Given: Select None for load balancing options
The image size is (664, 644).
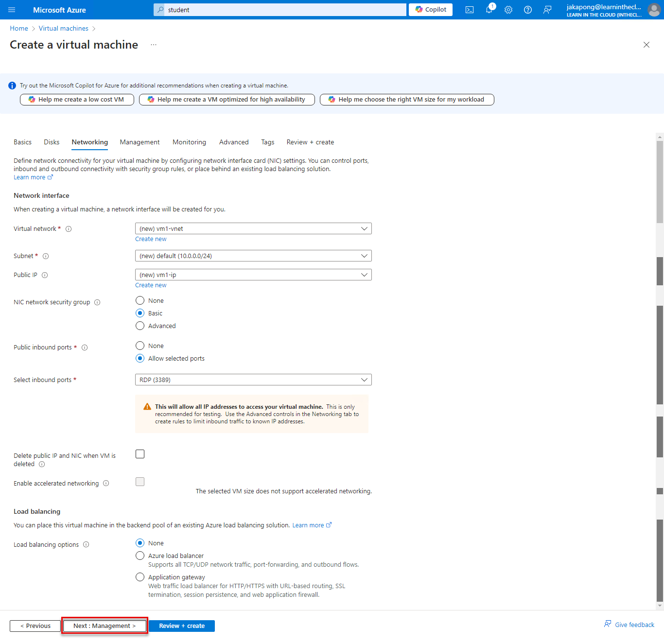Looking at the screenshot, I should 140,543.
